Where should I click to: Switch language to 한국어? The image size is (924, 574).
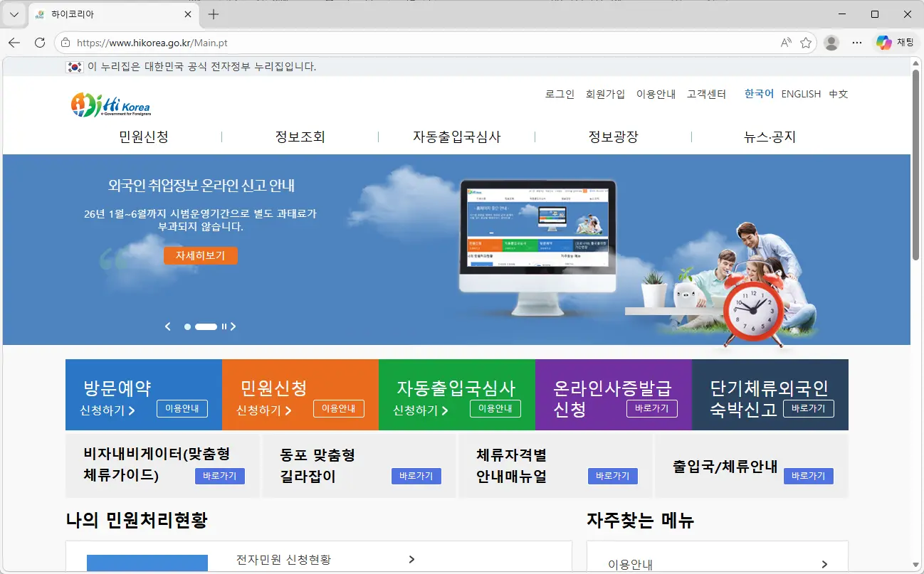pos(759,94)
